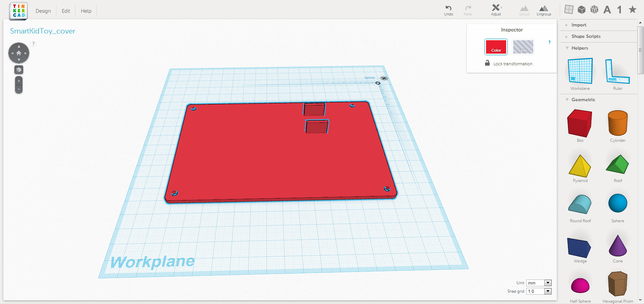Viewport: 644px width, 304px height.
Task: Open the Inspector help question mark
Action: 549,42
